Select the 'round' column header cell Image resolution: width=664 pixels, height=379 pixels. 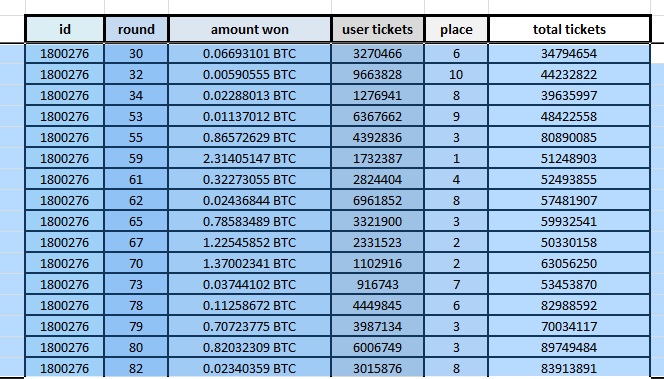[x=136, y=29]
